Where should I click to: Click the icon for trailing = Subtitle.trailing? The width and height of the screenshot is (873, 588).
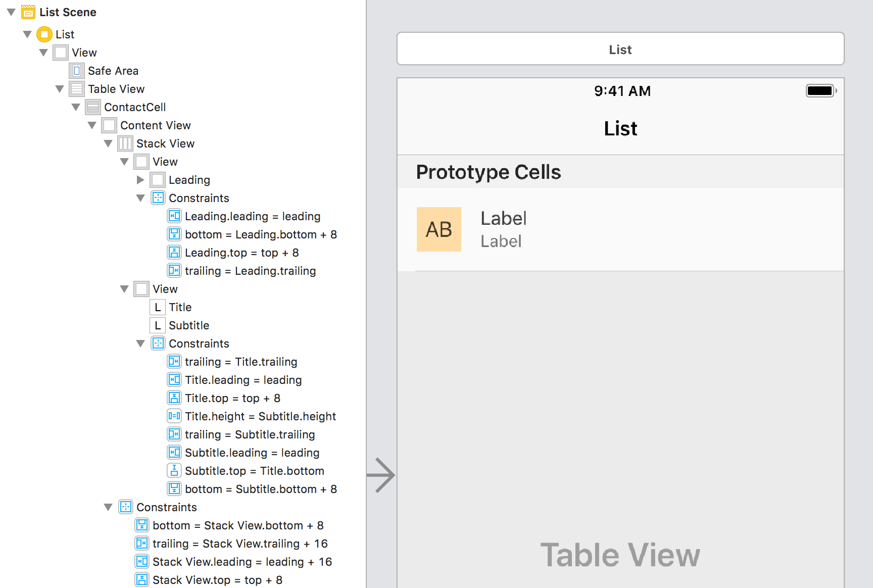click(x=174, y=434)
